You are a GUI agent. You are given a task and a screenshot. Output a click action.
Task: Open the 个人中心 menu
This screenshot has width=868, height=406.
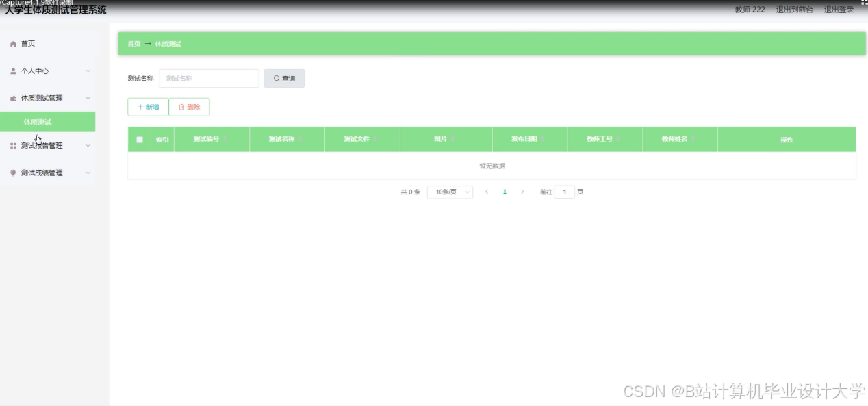47,71
